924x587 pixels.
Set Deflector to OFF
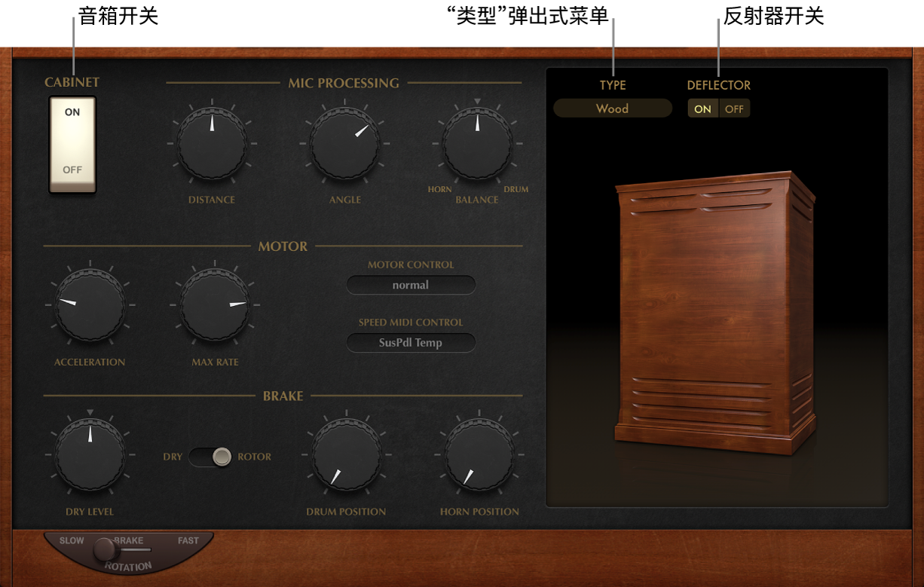(x=734, y=109)
